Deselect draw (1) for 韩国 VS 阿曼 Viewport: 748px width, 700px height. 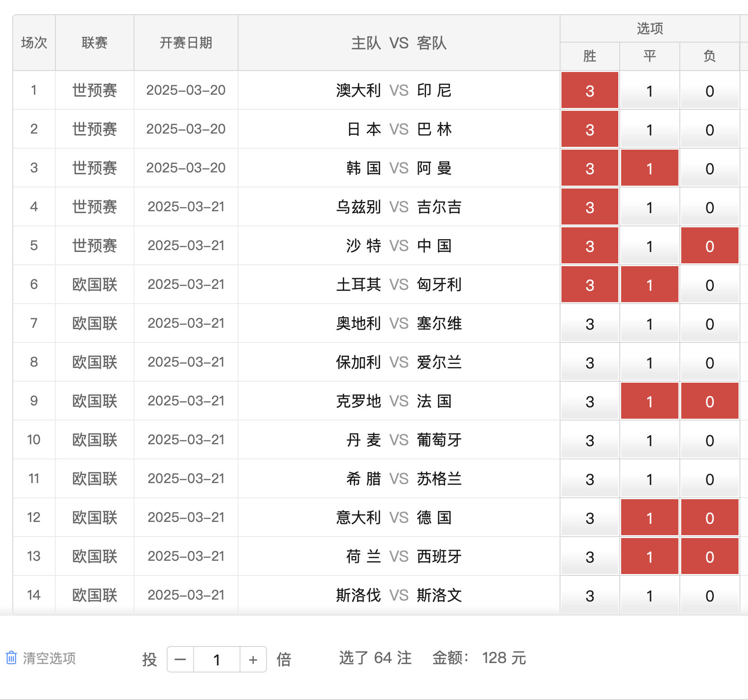pyautogui.click(x=650, y=168)
